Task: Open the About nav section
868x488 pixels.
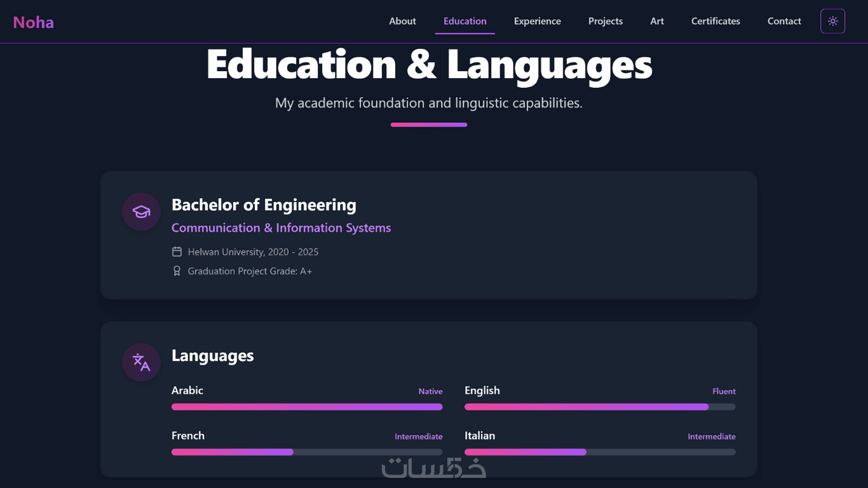Action: [x=402, y=21]
